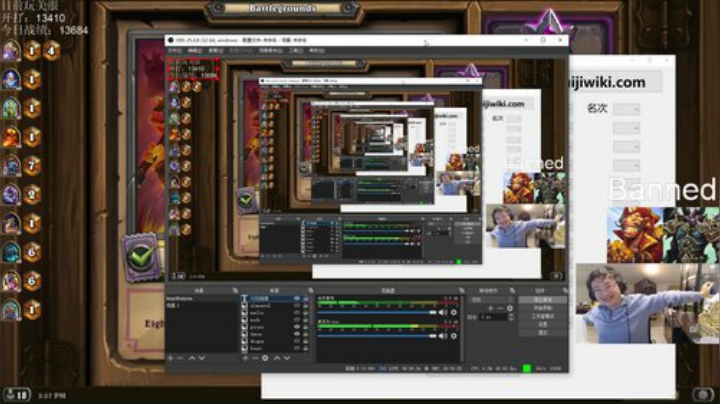The width and height of the screenshot is (720, 404).
Task: Move selected source up in Sources panel
Action: [277, 358]
